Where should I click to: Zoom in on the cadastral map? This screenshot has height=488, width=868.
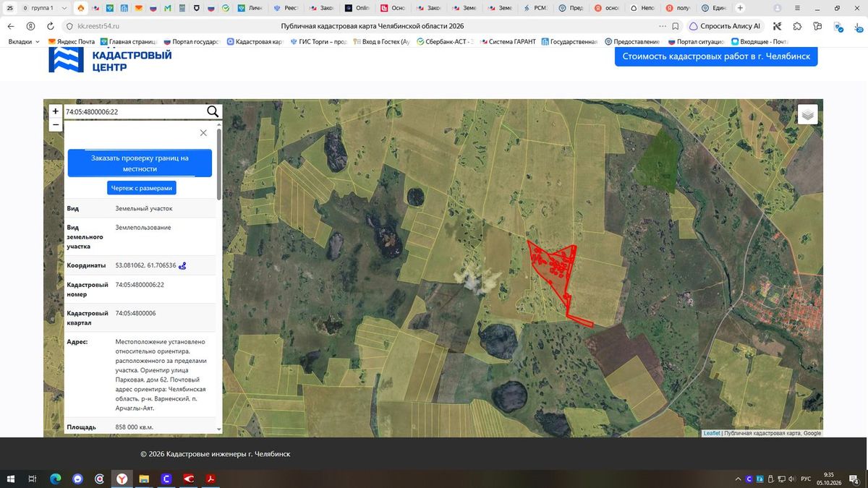56,111
